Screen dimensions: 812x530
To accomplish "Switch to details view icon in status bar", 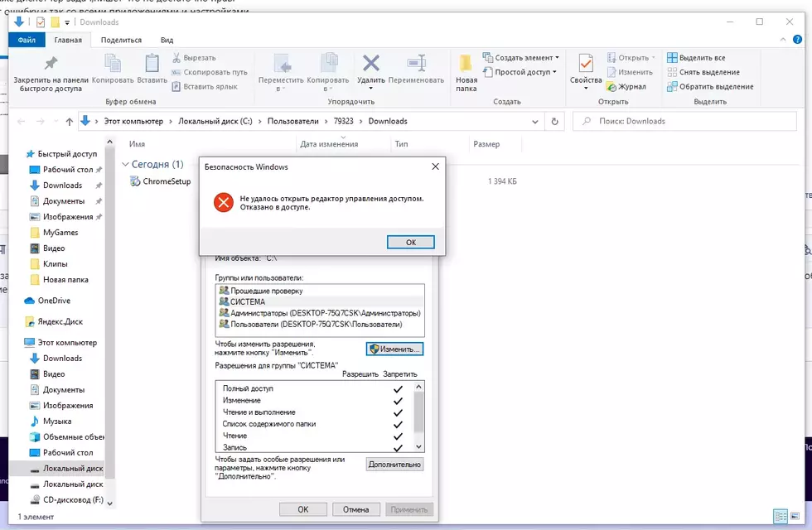I will click(x=781, y=515).
